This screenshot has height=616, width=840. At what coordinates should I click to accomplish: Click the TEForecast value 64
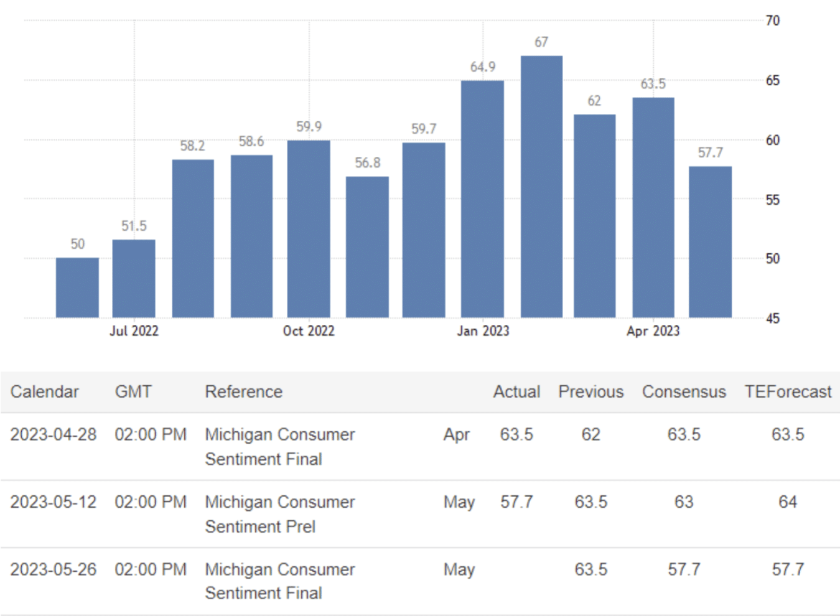(x=787, y=502)
